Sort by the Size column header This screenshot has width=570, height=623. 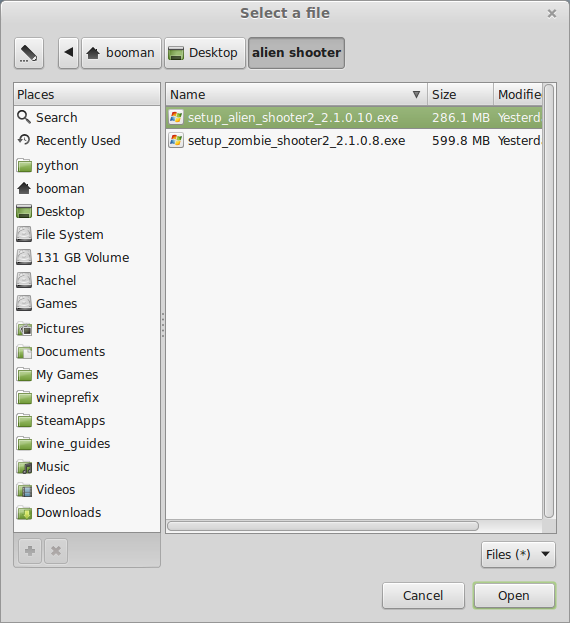point(460,95)
